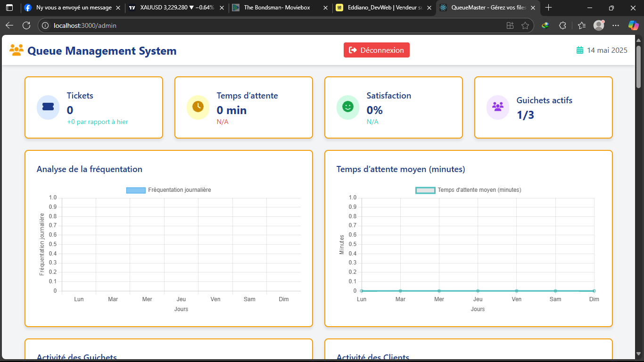Click the browser profile avatar
This screenshot has width=644, height=362.
(x=599, y=25)
